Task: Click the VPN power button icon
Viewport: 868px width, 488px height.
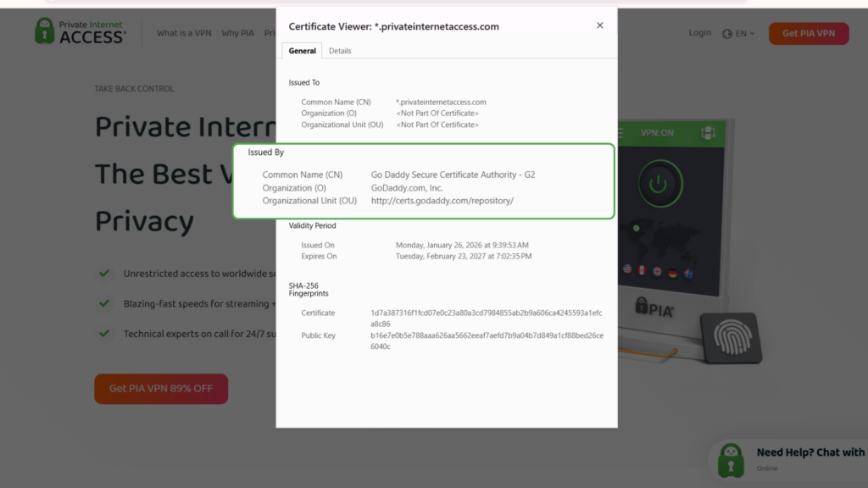Action: pyautogui.click(x=659, y=184)
